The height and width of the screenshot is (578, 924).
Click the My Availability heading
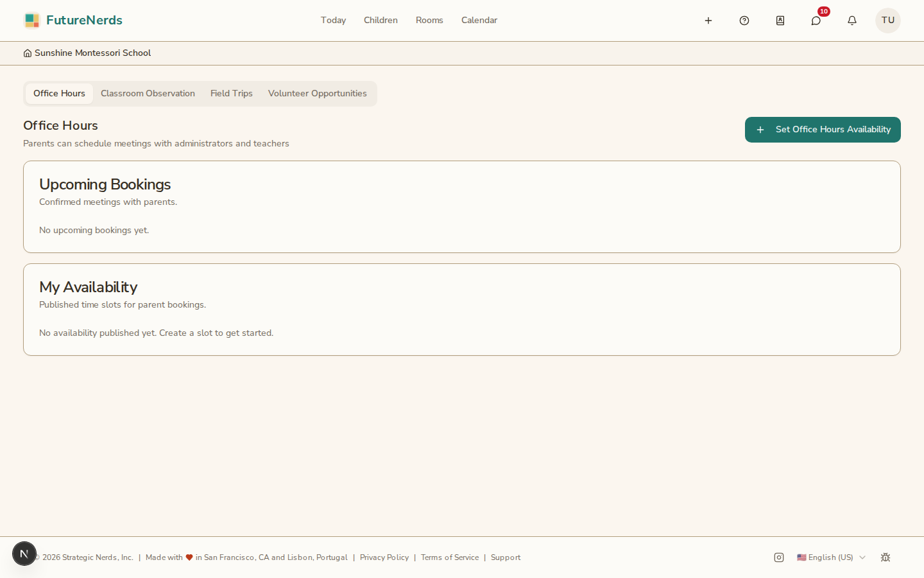pyautogui.click(x=89, y=287)
